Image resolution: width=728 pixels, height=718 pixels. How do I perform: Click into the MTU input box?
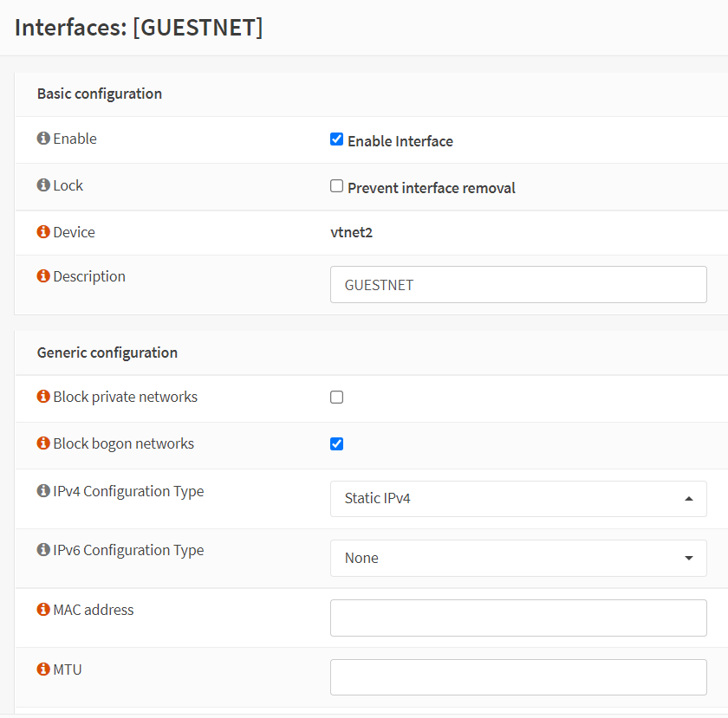(517, 676)
